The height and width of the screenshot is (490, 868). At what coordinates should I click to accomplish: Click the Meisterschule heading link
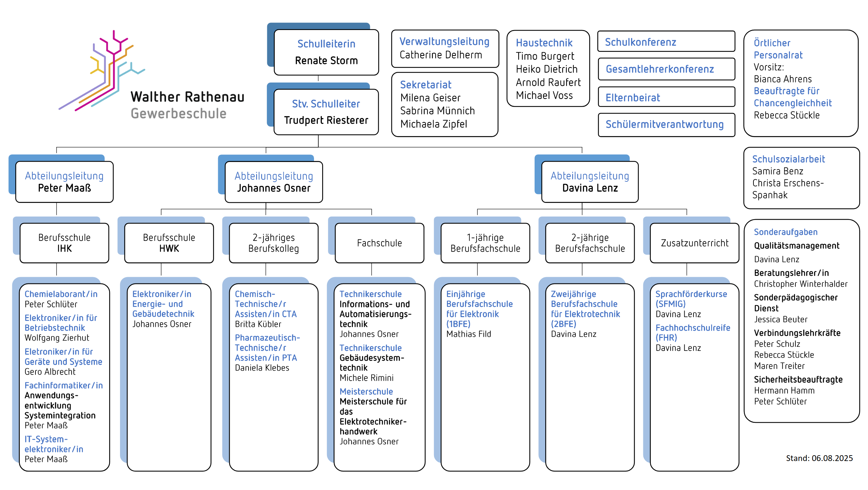click(366, 391)
